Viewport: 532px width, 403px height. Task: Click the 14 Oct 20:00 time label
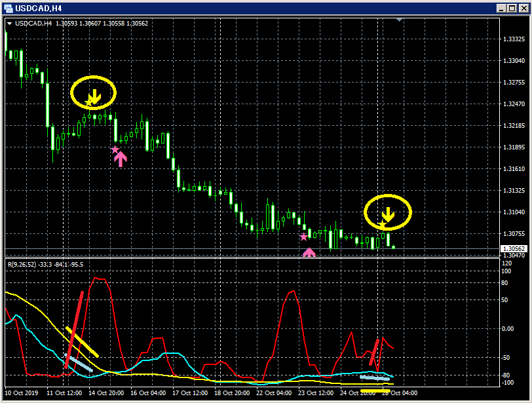pos(106,393)
